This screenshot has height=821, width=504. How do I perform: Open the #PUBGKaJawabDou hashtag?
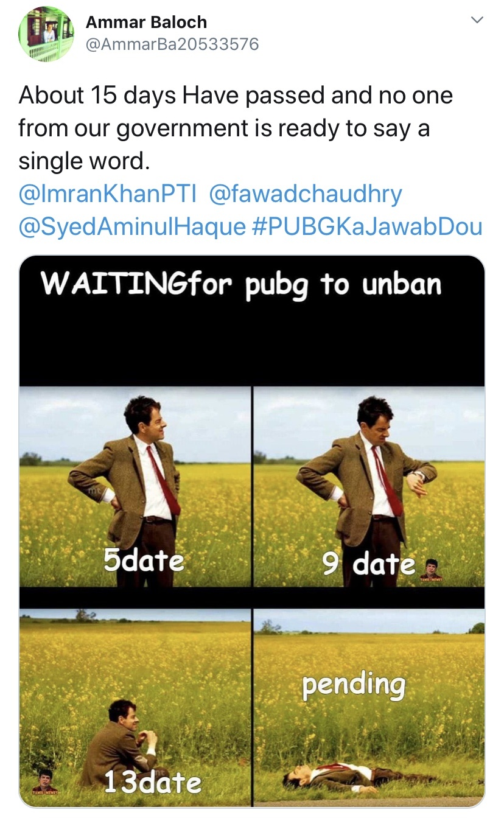(x=366, y=227)
